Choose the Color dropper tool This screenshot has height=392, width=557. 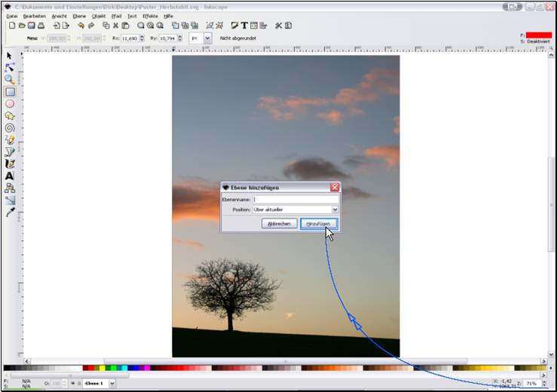tap(10, 213)
